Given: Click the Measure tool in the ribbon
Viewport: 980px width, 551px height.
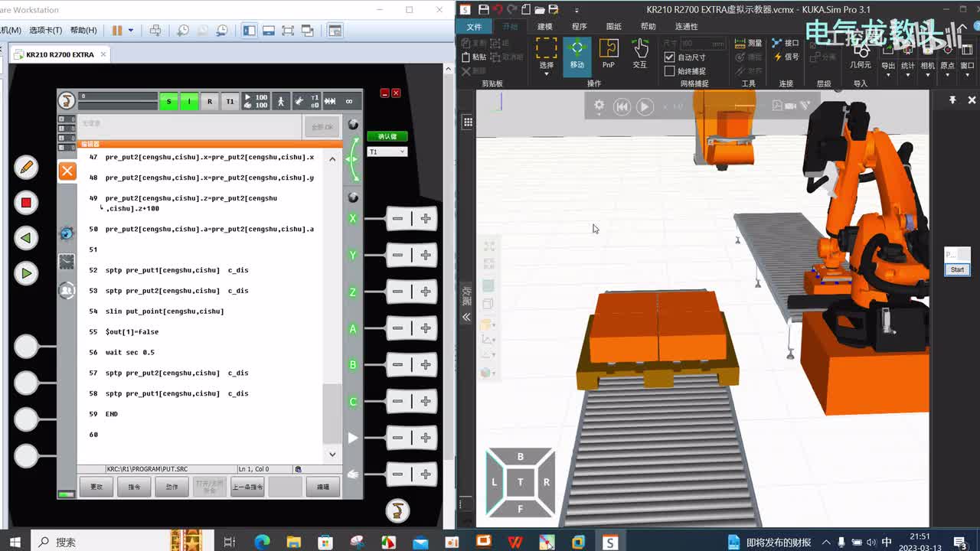Looking at the screenshot, I should coord(748,44).
